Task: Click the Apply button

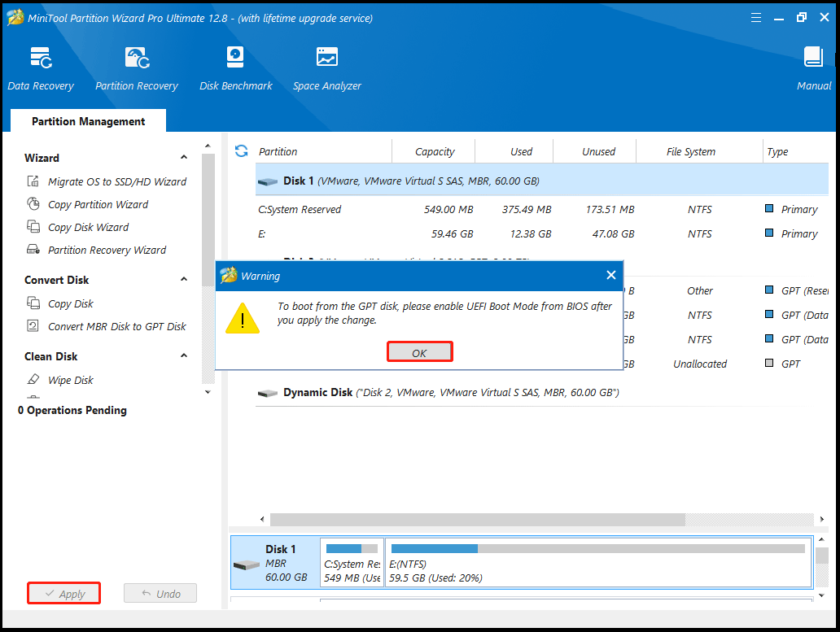Action: pos(64,594)
